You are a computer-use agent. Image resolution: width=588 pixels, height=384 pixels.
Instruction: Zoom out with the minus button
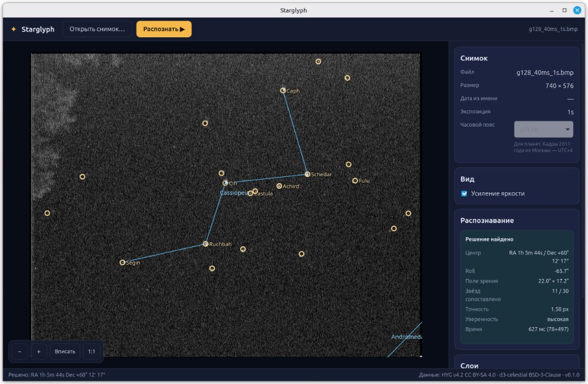[x=20, y=351]
